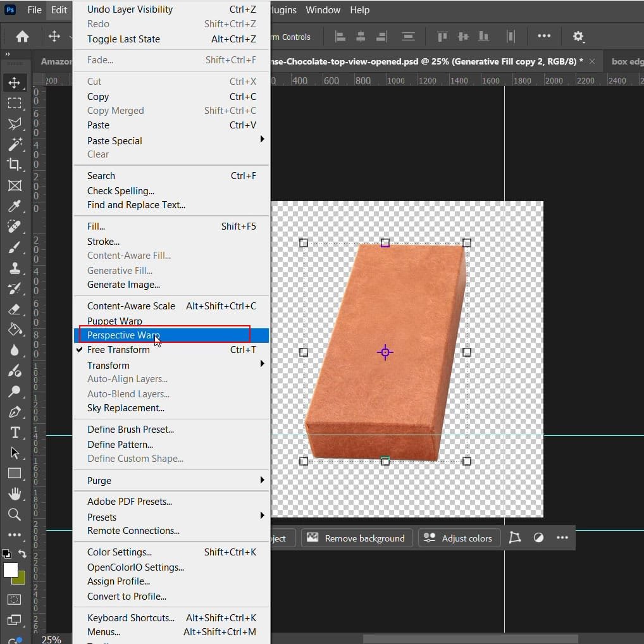Select the Magic Wand tool
The width and height of the screenshot is (644, 644).
click(15, 144)
